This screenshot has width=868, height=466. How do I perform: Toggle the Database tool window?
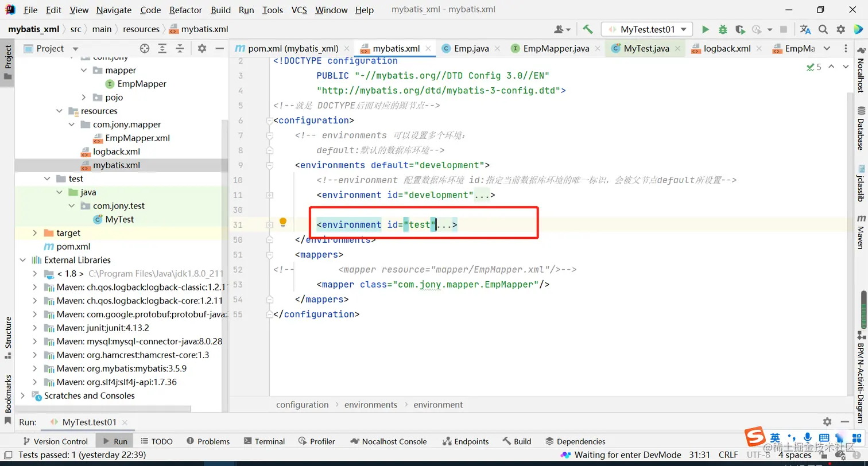861,127
